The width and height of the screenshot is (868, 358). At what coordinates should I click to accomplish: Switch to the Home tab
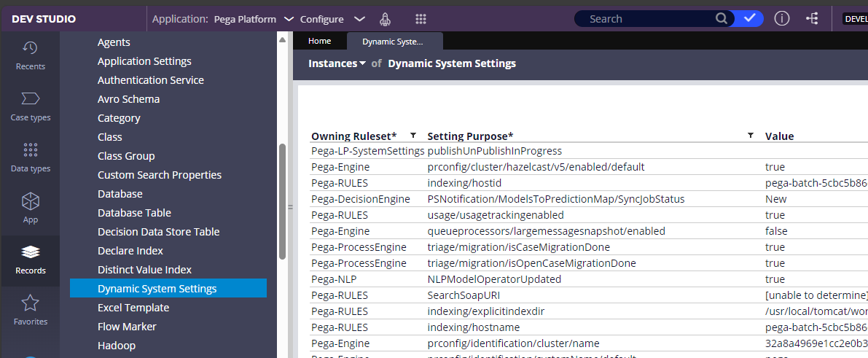[319, 41]
